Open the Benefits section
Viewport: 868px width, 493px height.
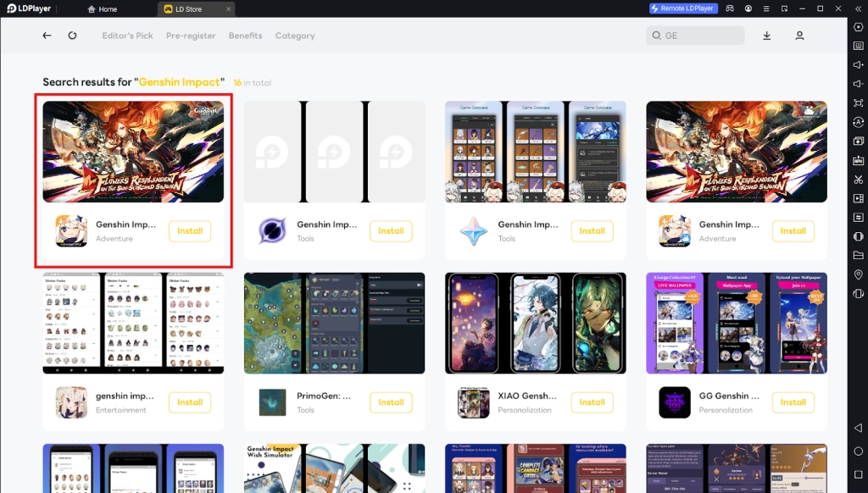(x=245, y=36)
